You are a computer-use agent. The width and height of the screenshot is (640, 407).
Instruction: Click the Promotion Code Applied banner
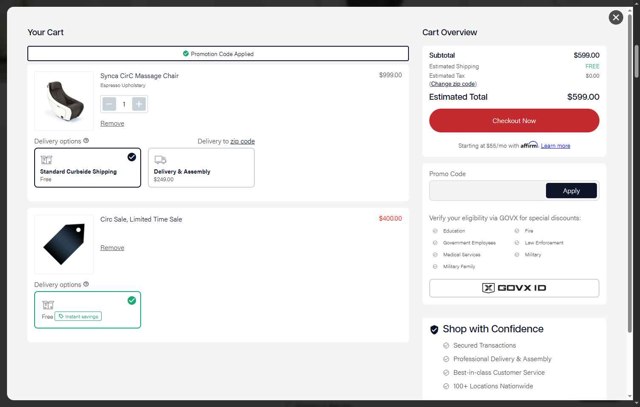[x=218, y=53]
